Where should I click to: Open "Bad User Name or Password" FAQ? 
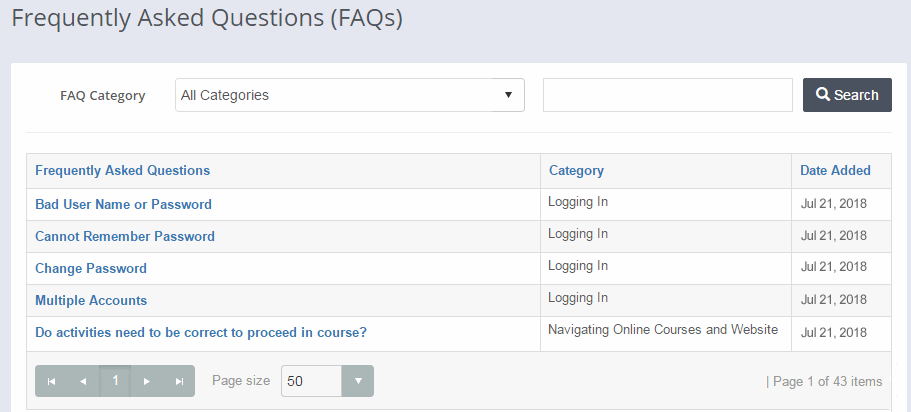point(123,205)
